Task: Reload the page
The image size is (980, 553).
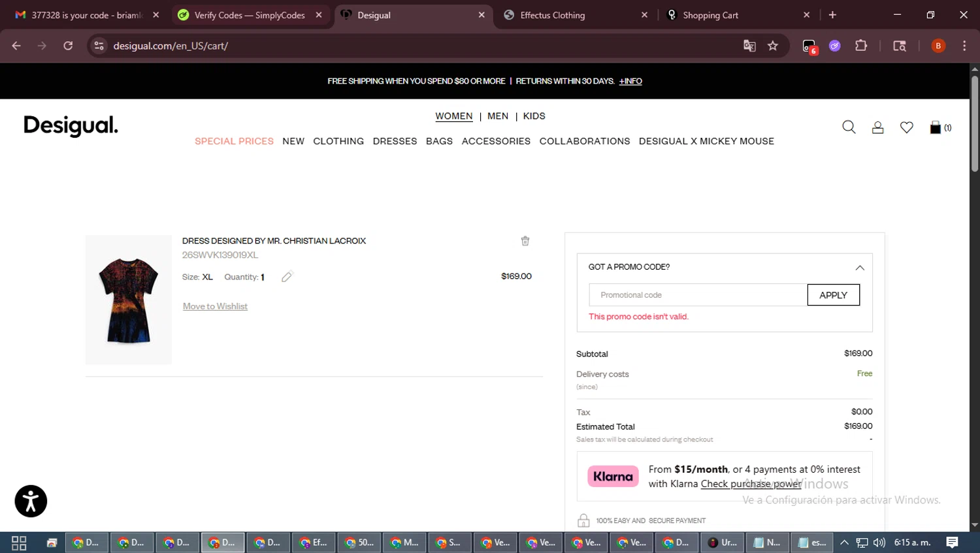Action: [x=68, y=46]
